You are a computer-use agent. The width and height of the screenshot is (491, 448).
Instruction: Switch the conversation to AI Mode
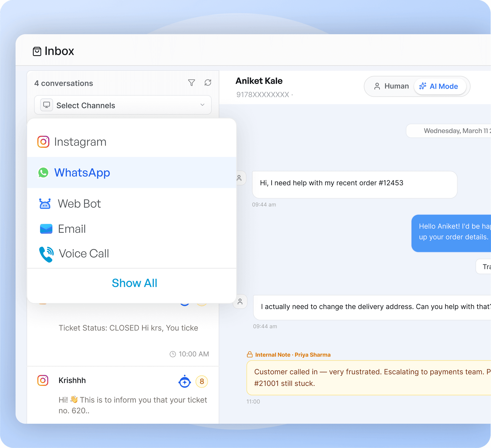[x=440, y=86]
